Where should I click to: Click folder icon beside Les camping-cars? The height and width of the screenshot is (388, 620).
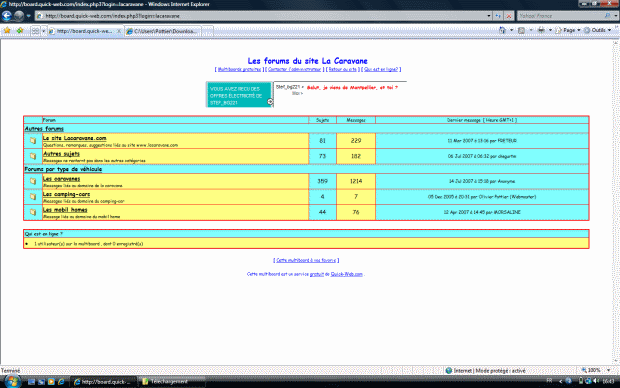33,197
